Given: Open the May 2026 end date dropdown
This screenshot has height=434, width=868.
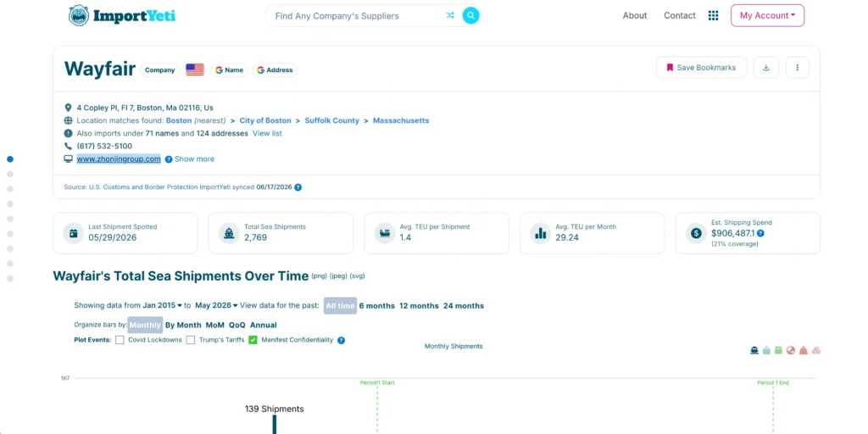Looking at the screenshot, I should [217, 305].
